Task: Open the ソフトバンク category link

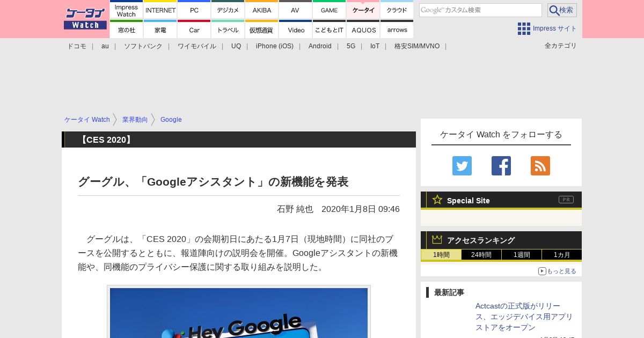Action: pyautogui.click(x=143, y=46)
